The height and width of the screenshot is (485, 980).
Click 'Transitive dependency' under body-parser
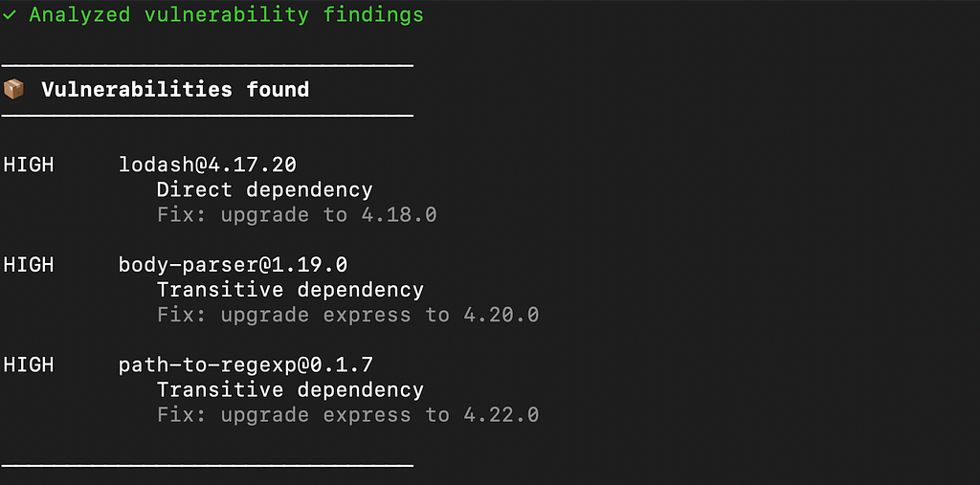click(x=290, y=290)
